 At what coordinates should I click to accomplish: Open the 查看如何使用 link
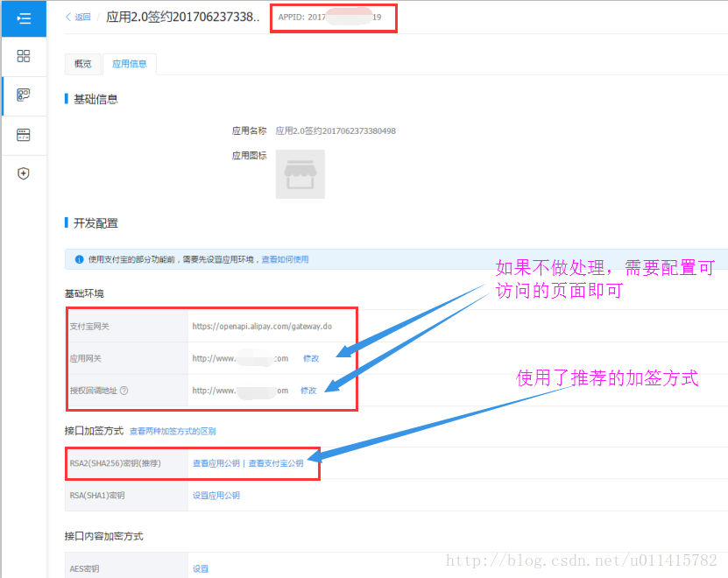(285, 259)
